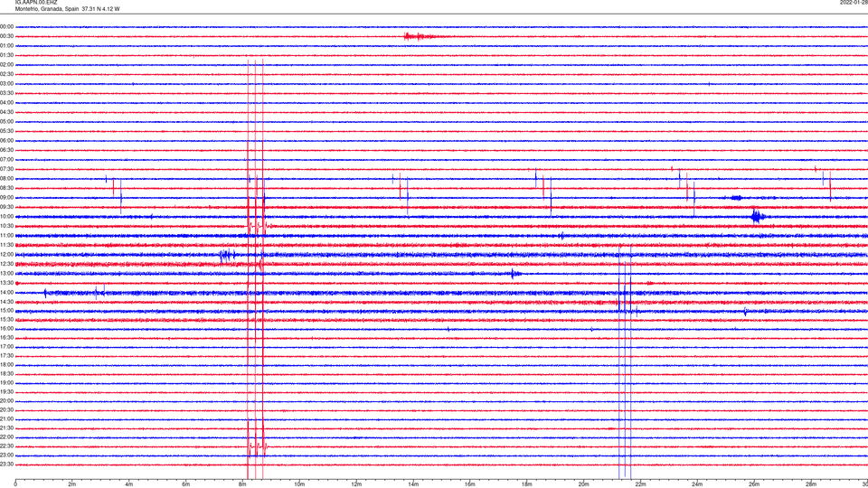This screenshot has width=868, height=488.
Task: Click the 12m axis tick label
Action: 356,484
